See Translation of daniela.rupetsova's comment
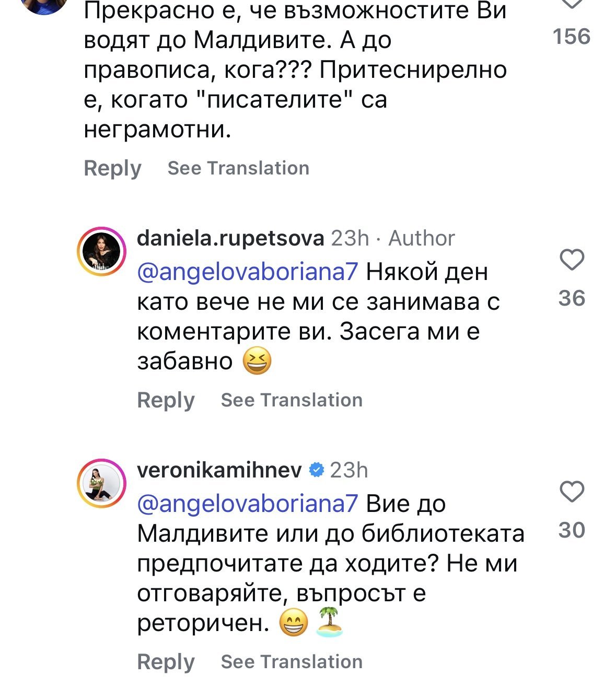 pos(292,400)
